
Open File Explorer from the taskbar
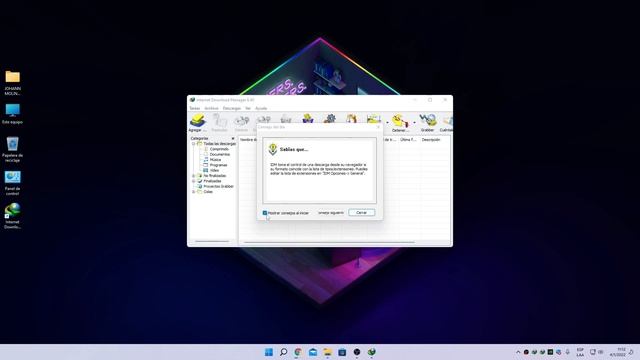(327, 352)
